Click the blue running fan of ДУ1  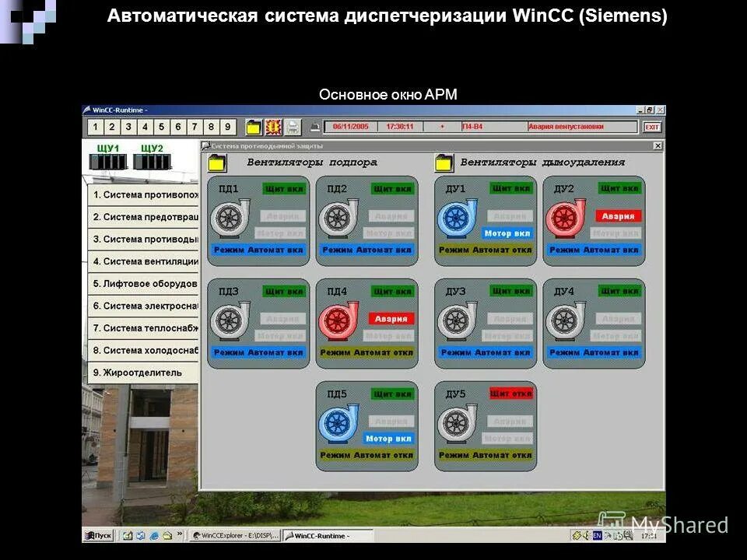point(455,216)
